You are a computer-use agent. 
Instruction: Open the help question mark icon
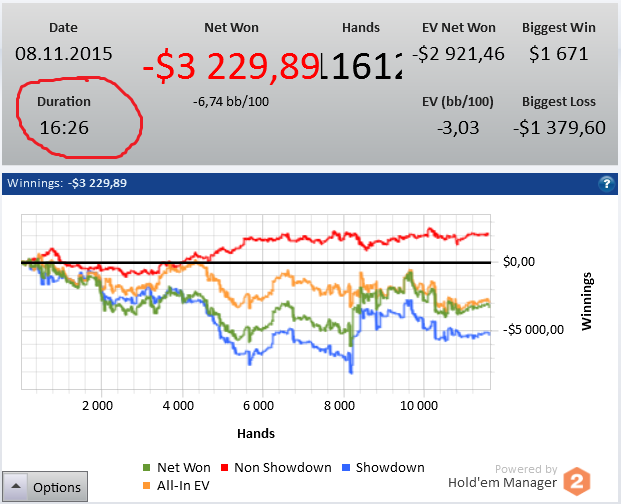606,183
